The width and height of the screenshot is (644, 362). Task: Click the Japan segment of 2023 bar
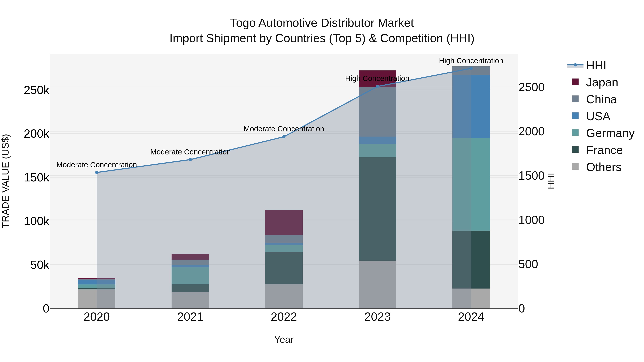pos(377,79)
